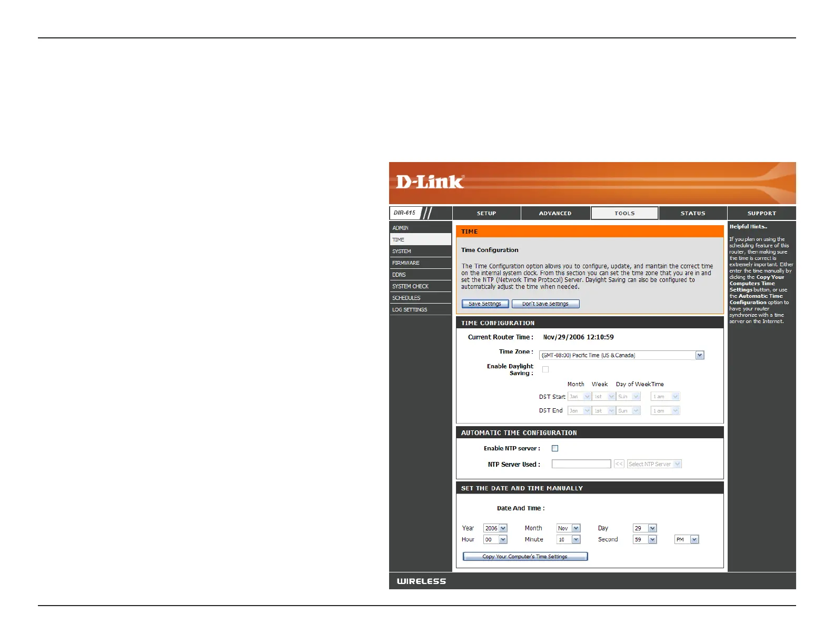Open the DDNS sidebar page
Screen dimensions: 834x644
(421, 275)
